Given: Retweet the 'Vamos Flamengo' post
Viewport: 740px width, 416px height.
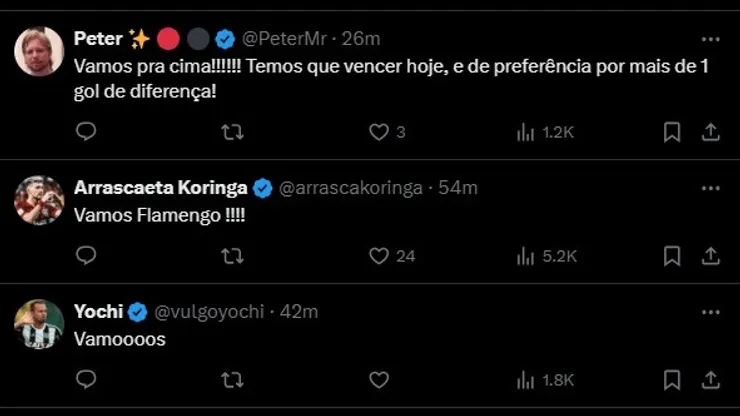Looking at the screenshot, I should coord(232,256).
